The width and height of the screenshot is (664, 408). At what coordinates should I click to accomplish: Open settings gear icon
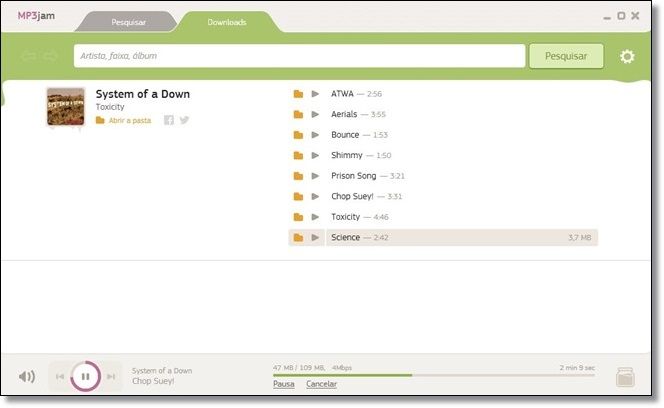(x=627, y=56)
